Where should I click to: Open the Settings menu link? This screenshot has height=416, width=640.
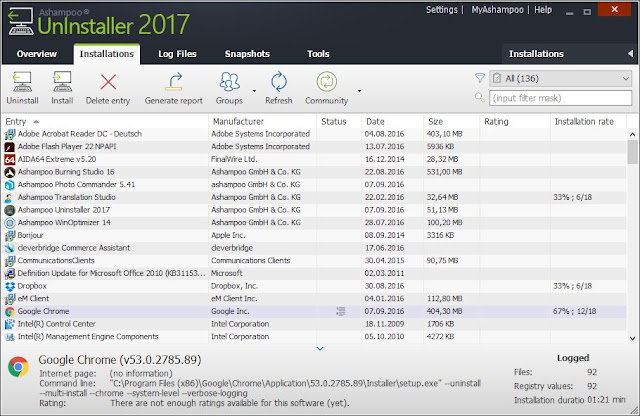pos(442,9)
